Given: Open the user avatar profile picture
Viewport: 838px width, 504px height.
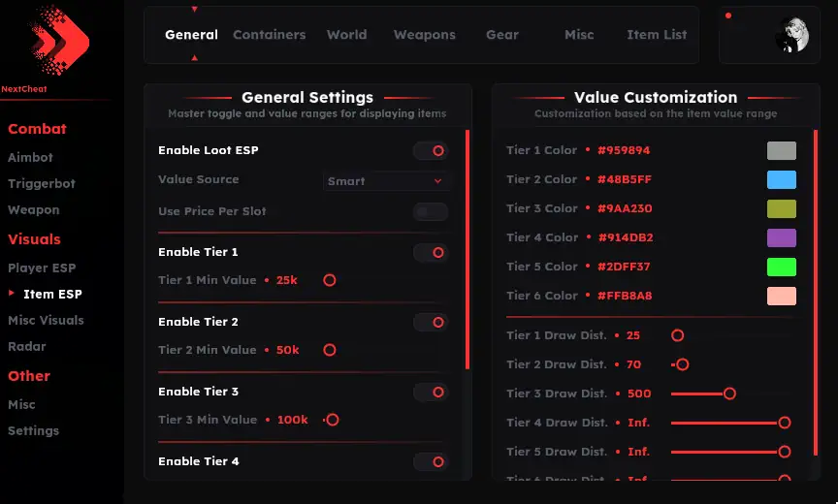Looking at the screenshot, I should tap(792, 35).
